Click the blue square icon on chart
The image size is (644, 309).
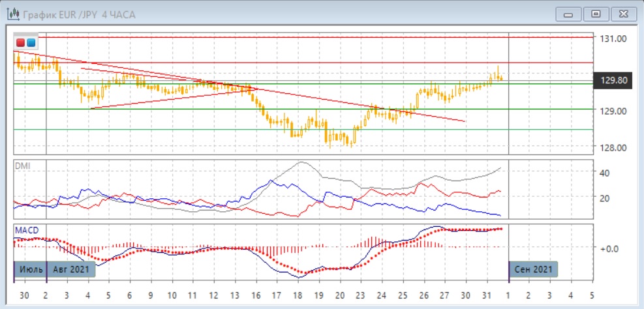click(x=31, y=42)
